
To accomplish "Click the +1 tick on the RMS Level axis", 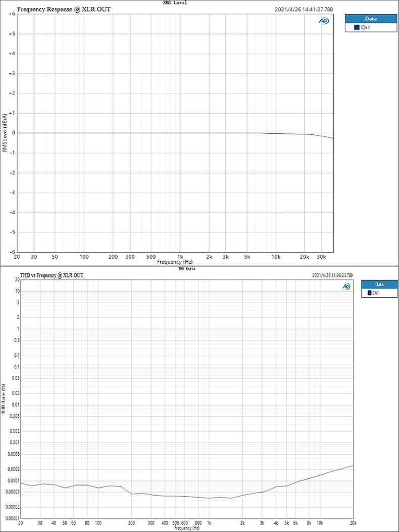I will (x=11, y=113).
